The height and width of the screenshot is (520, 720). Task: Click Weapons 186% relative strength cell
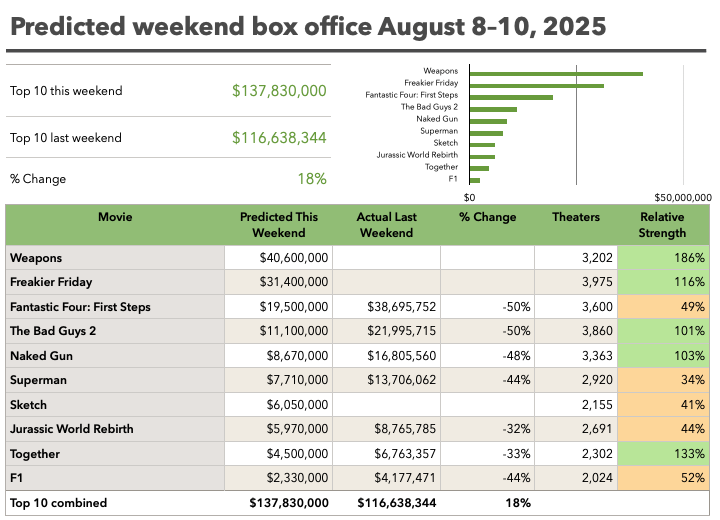point(662,258)
